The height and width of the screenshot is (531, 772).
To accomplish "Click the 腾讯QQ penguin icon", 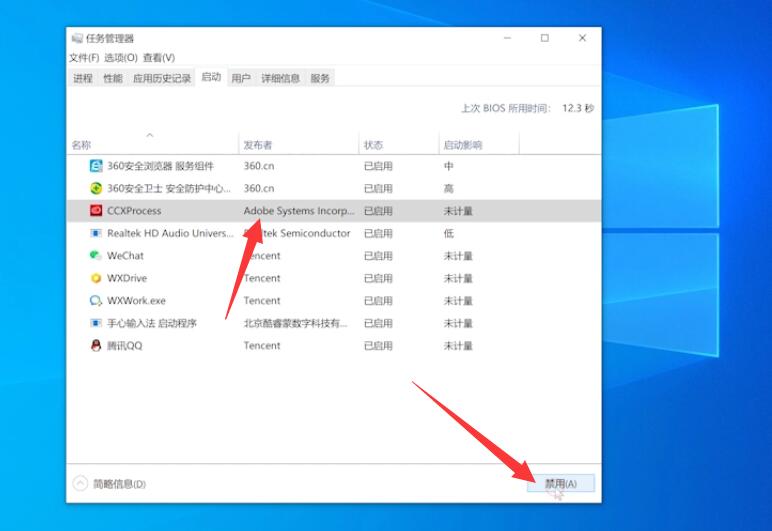I will tap(96, 345).
